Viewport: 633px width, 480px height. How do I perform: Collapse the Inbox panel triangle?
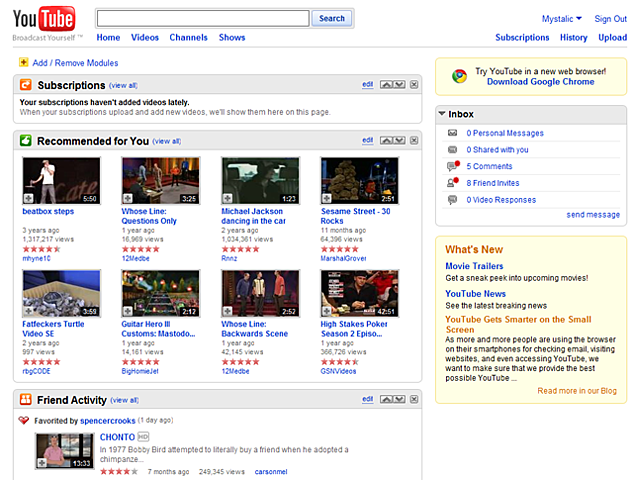pos(442,114)
